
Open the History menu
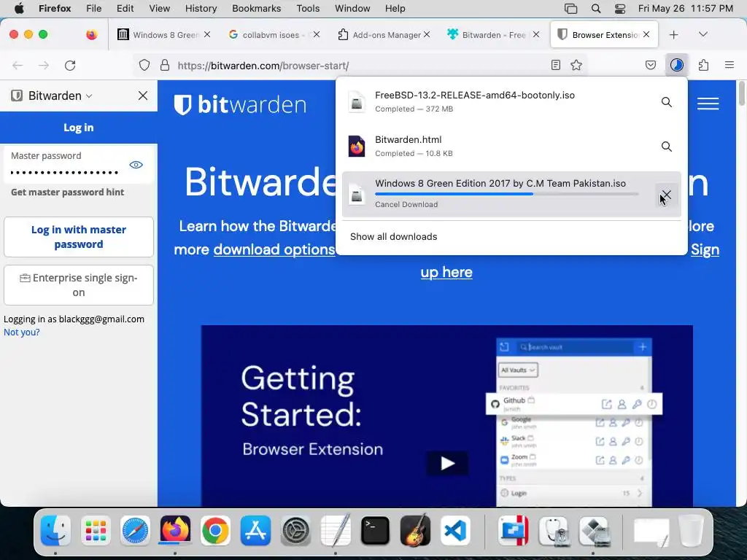pos(201,9)
